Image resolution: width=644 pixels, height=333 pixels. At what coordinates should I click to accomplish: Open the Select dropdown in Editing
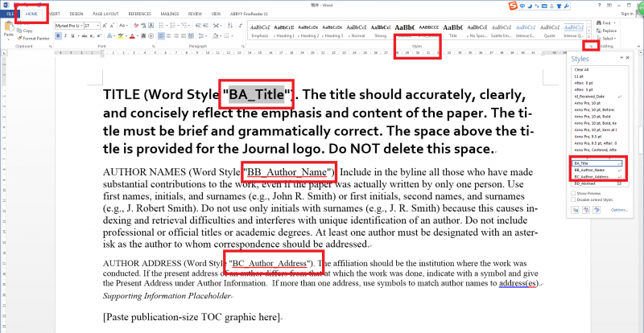pyautogui.click(x=606, y=38)
